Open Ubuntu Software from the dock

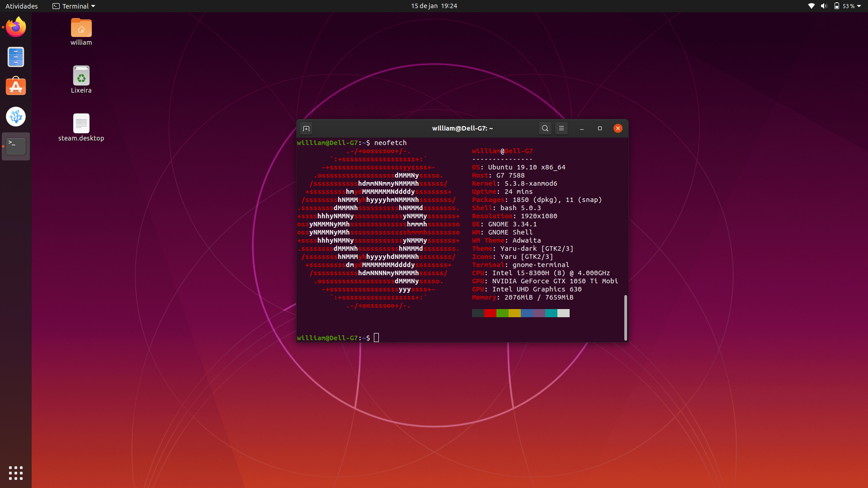pos(16,87)
